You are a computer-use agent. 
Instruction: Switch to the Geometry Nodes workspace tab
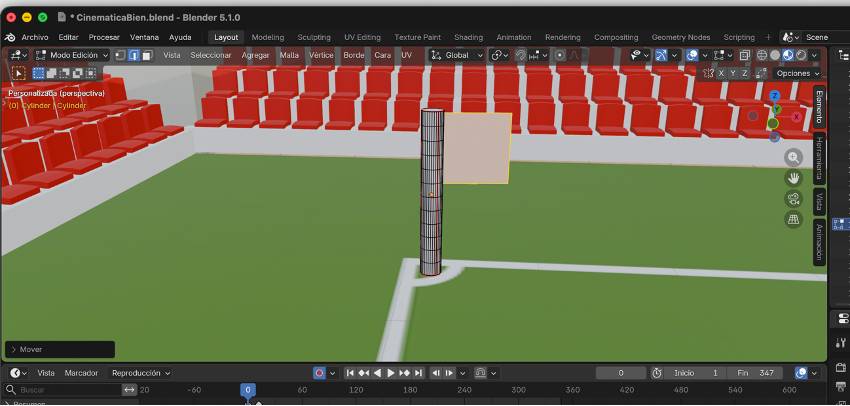(681, 37)
